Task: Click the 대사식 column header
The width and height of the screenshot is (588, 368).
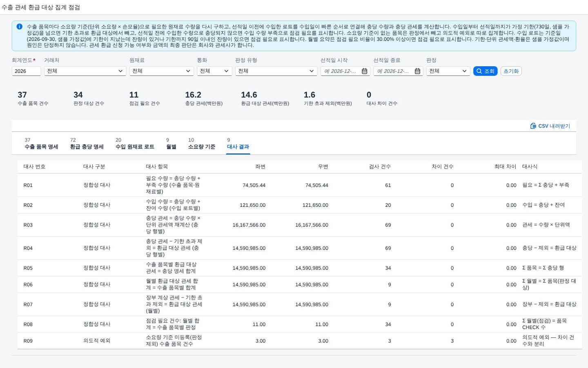Action: click(530, 167)
